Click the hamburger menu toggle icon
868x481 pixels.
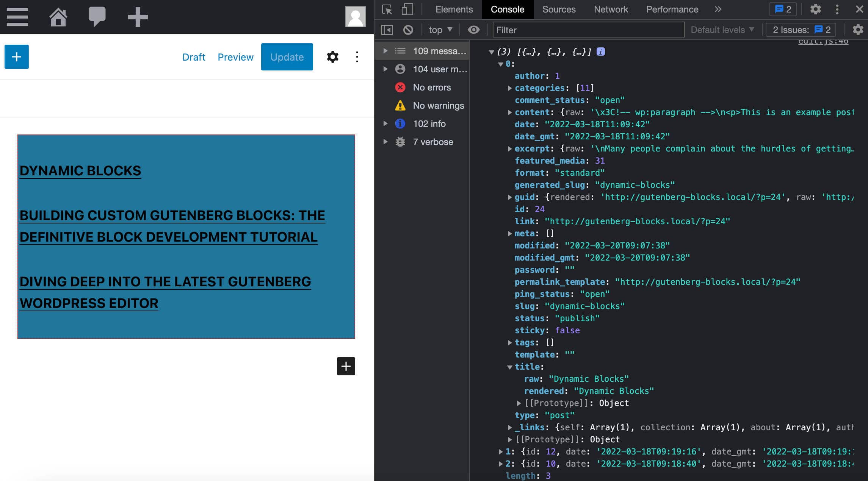click(17, 17)
